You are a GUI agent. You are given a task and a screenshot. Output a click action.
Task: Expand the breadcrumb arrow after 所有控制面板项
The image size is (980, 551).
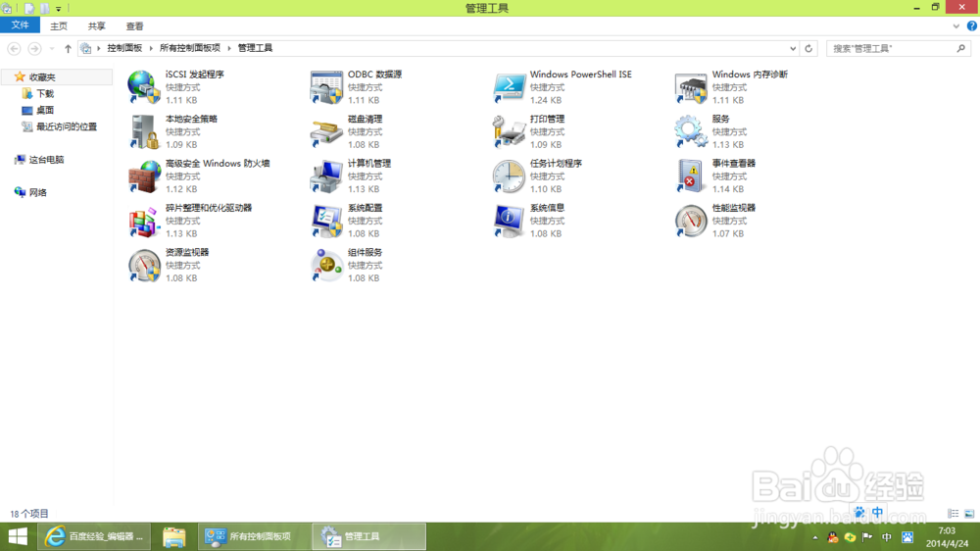click(x=229, y=48)
